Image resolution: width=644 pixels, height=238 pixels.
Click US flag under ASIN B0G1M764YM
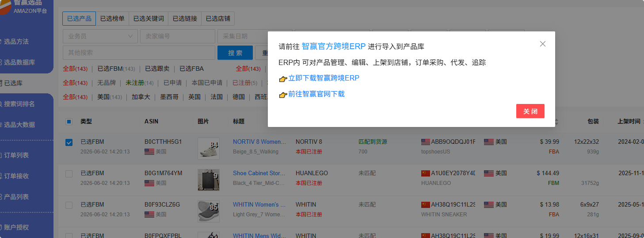coord(149,183)
